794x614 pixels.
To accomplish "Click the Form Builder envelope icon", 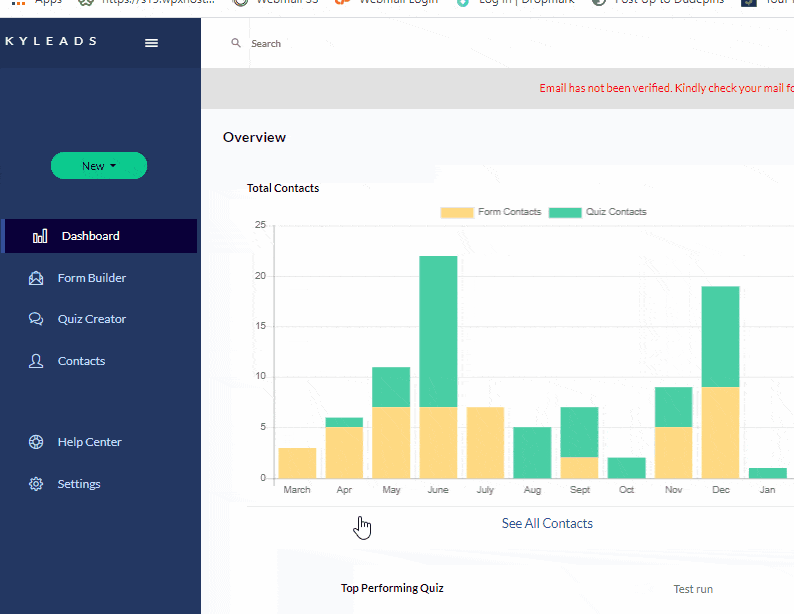I will [36, 278].
